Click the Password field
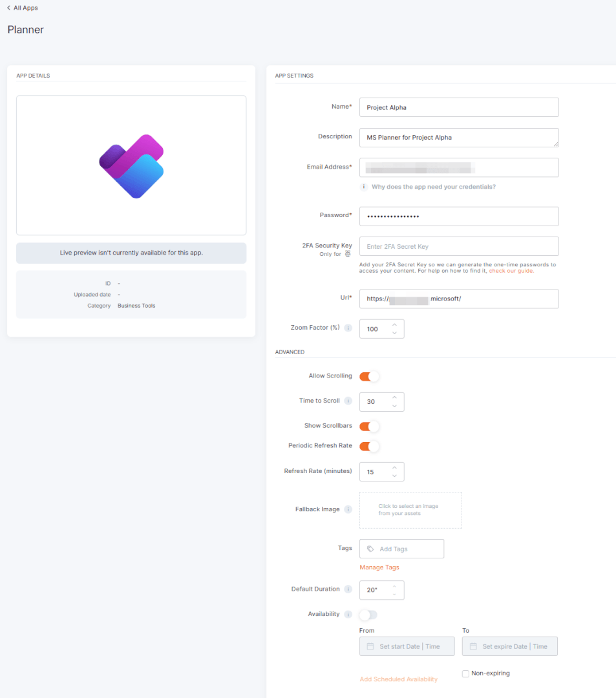The height and width of the screenshot is (698, 616). click(x=459, y=217)
